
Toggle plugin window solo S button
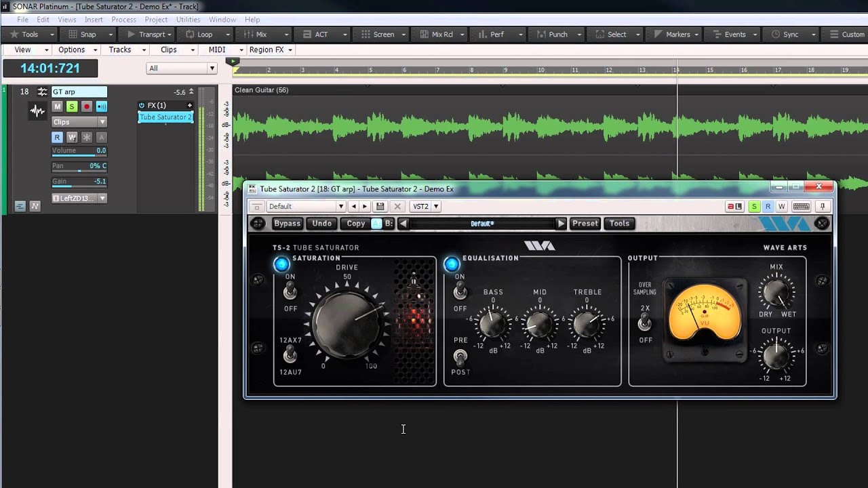point(754,206)
